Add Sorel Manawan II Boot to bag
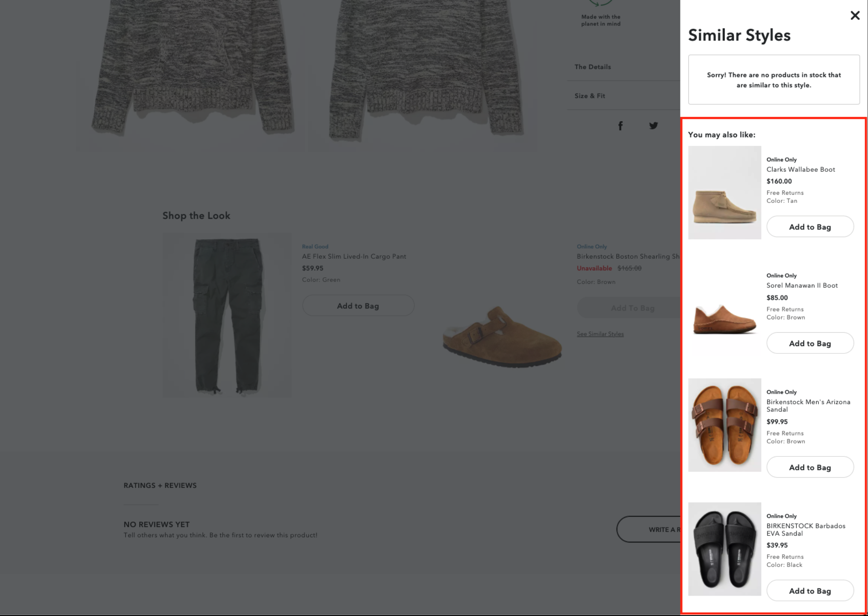 click(x=810, y=343)
